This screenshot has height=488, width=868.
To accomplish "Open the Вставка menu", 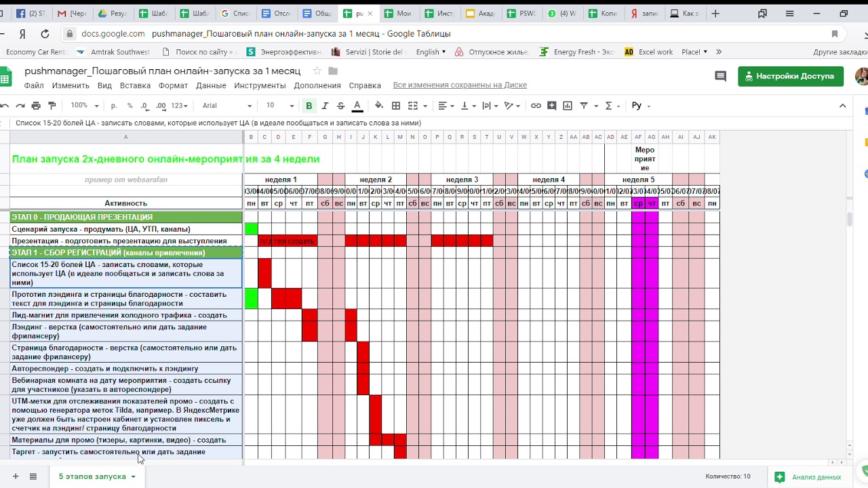I will click(x=135, y=85).
